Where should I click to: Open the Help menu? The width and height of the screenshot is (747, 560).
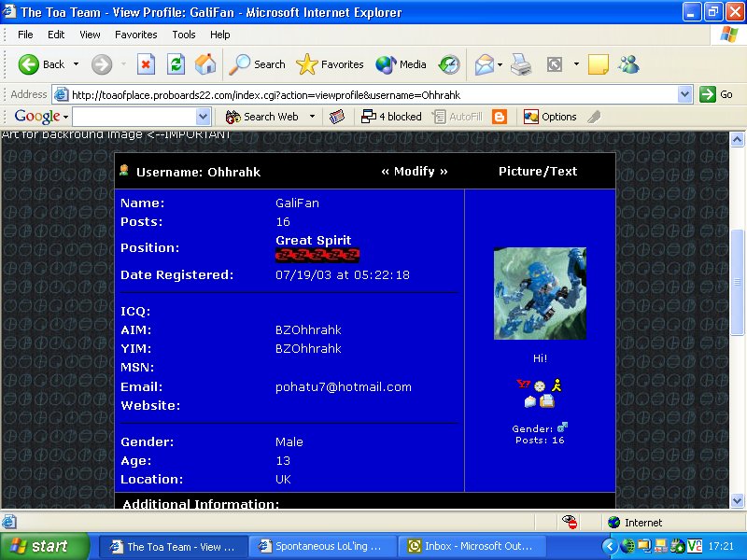219,35
